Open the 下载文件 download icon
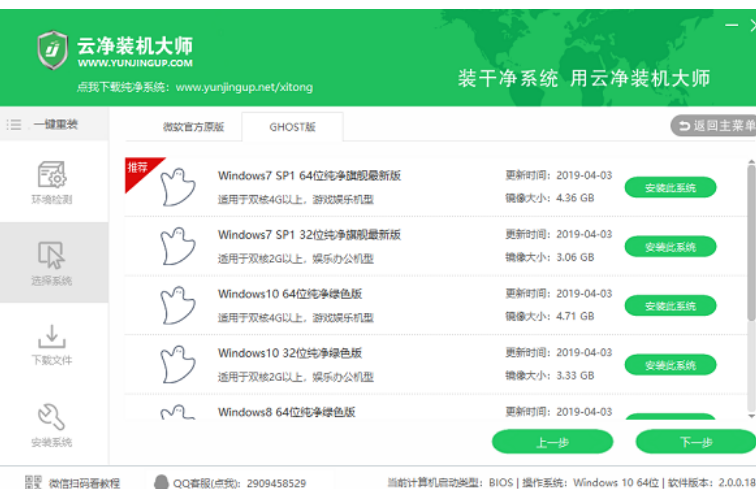Screen dimensions: 756x489 (52, 336)
